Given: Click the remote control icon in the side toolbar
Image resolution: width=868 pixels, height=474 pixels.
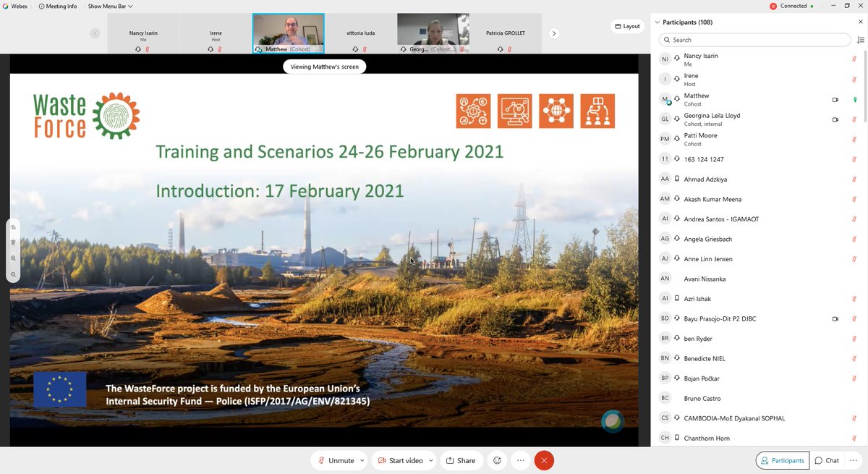Looking at the screenshot, I should (x=13, y=242).
